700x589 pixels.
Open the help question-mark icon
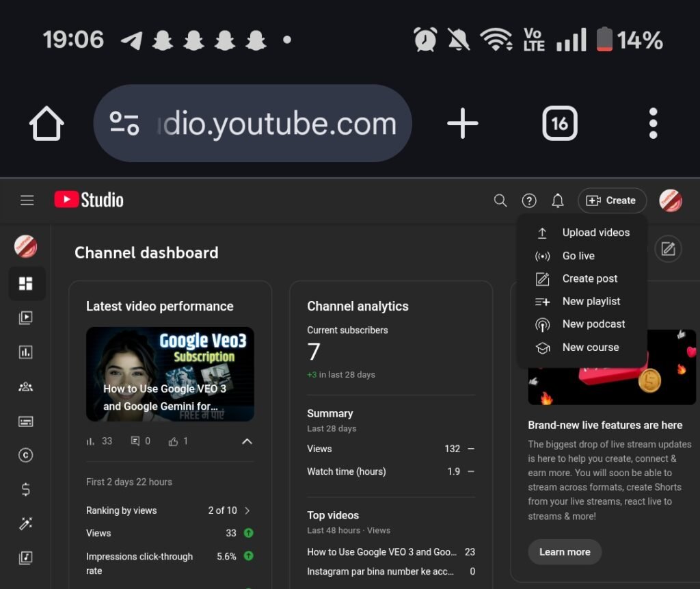(529, 200)
